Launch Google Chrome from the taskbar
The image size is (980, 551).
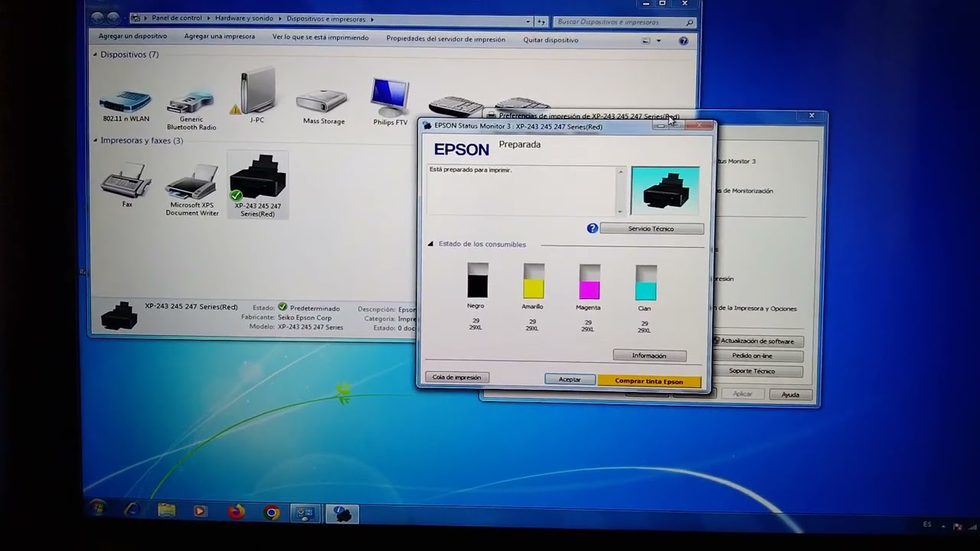(272, 513)
